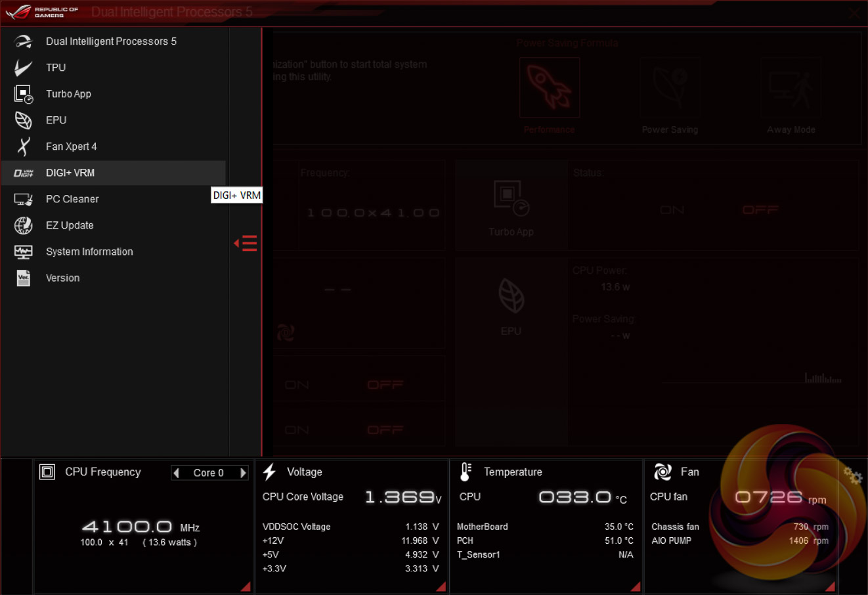Click the CPU fan label
The height and width of the screenshot is (595, 868).
pyautogui.click(x=668, y=496)
